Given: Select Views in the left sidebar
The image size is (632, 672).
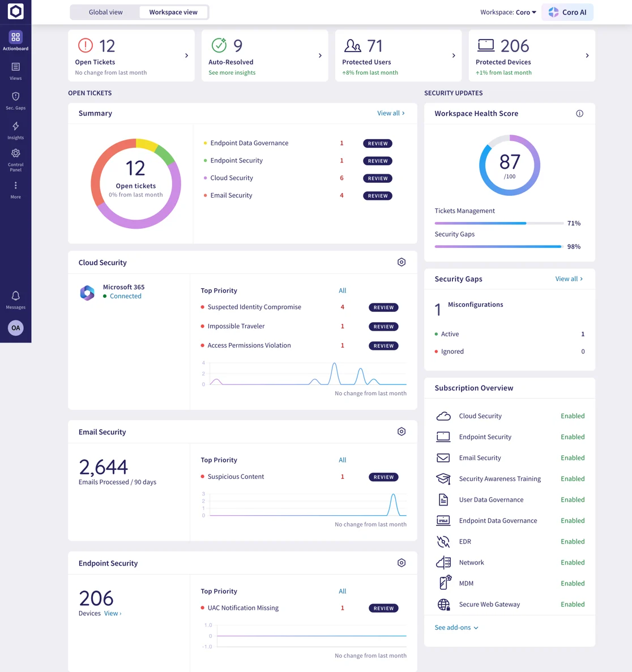Looking at the screenshot, I should tap(15, 70).
